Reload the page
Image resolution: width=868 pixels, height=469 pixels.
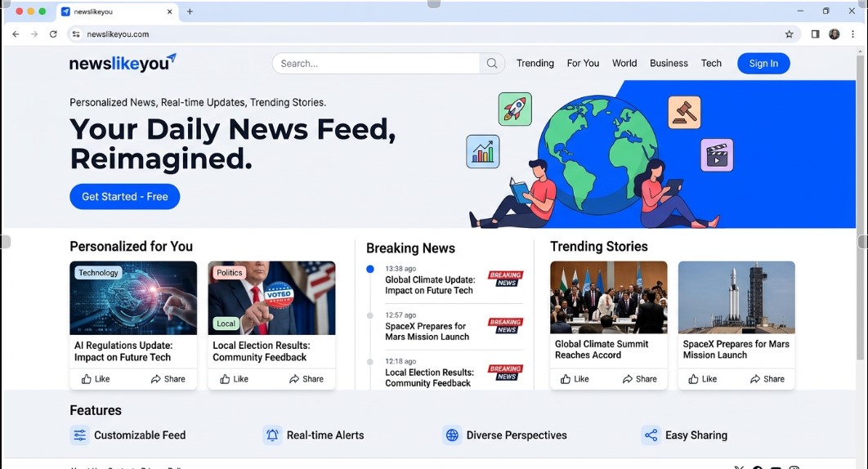[53, 33]
